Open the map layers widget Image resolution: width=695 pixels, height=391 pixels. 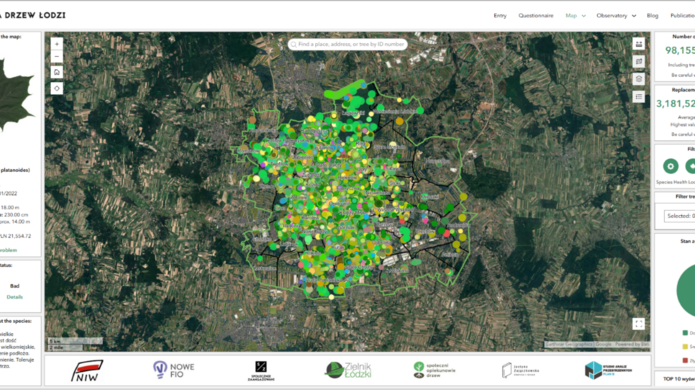point(639,79)
